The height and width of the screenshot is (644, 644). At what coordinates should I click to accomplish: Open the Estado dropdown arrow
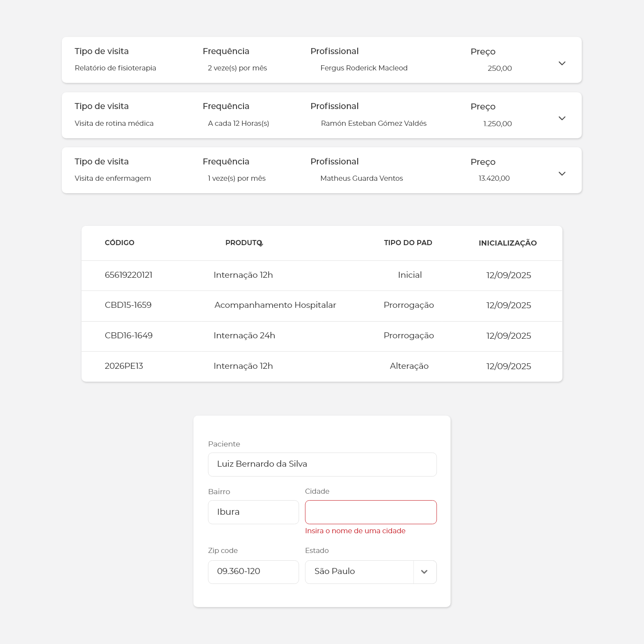pos(424,572)
